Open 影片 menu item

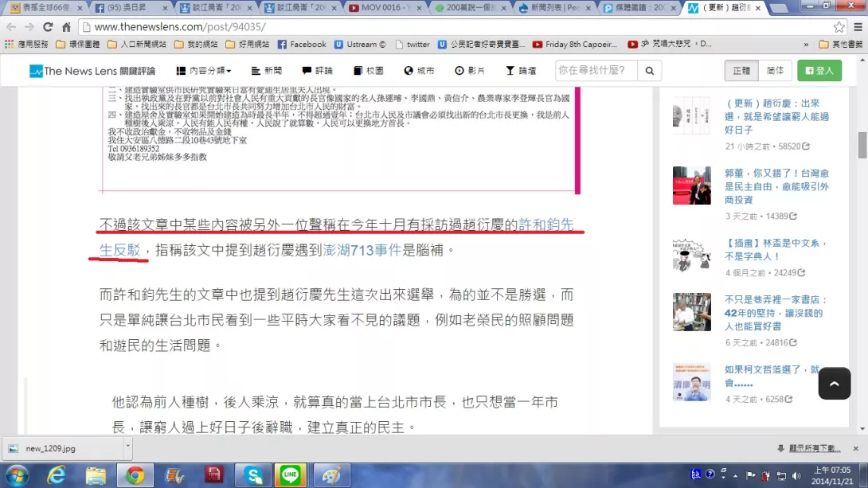pyautogui.click(x=469, y=71)
